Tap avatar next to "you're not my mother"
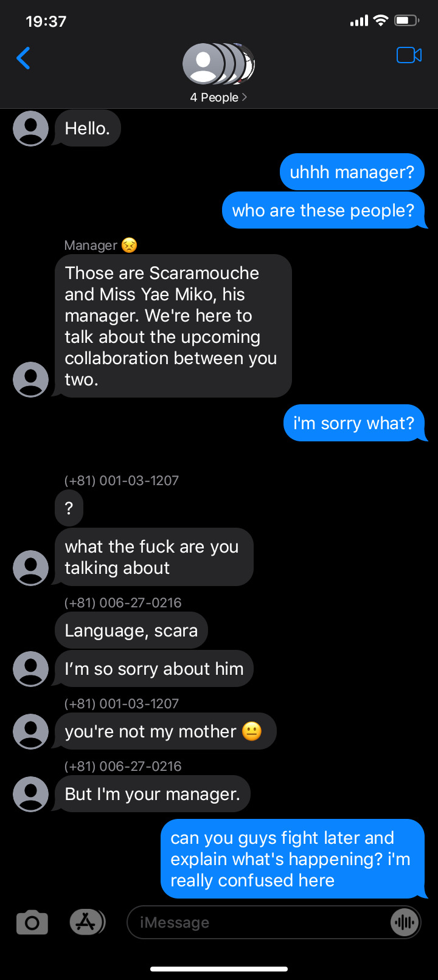Image resolution: width=438 pixels, height=980 pixels. tap(30, 731)
